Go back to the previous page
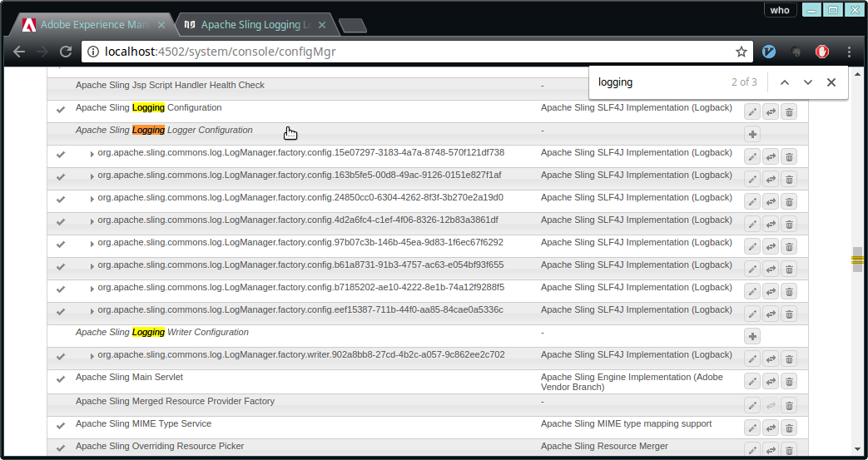The height and width of the screenshot is (460, 868). click(19, 52)
